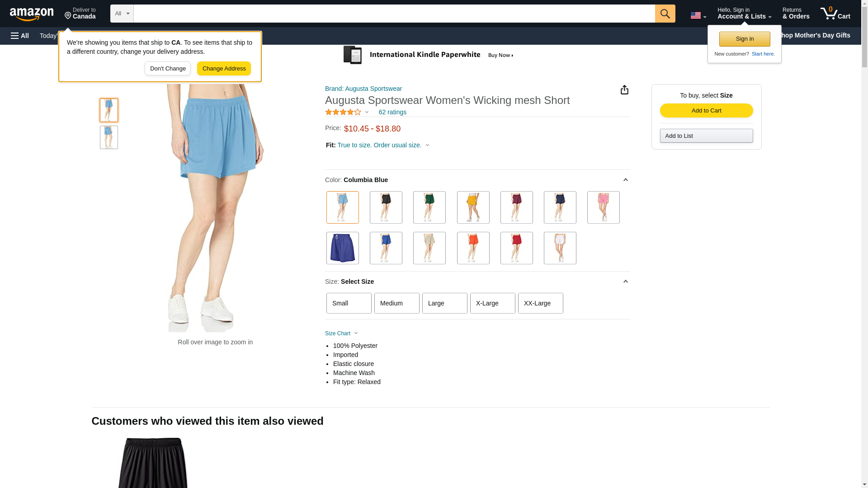Open the All hamburger menu

click(x=20, y=36)
